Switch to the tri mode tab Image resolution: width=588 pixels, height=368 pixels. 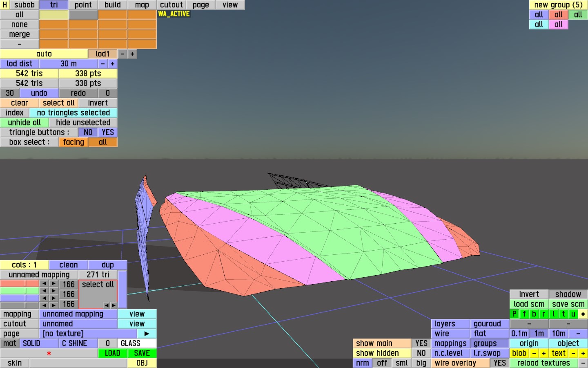click(54, 5)
